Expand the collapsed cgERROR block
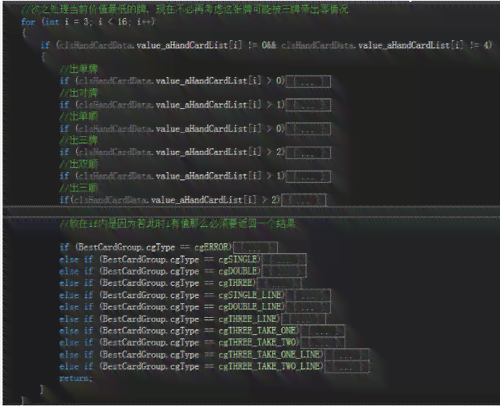 tap(255, 248)
